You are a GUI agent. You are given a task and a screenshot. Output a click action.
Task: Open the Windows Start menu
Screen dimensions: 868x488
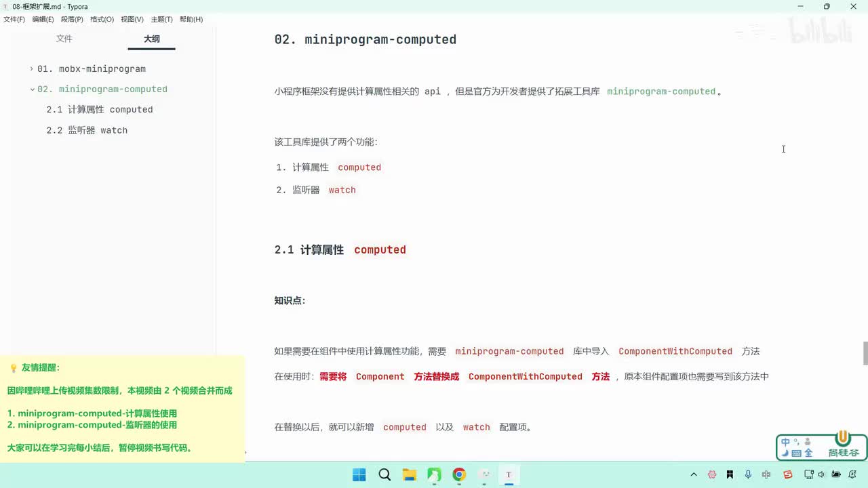359,474
